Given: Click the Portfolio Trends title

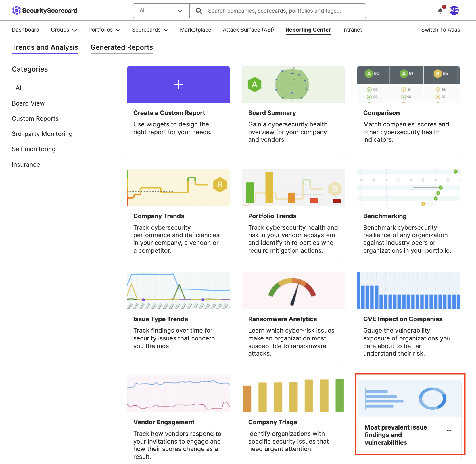Looking at the screenshot, I should 272,216.
